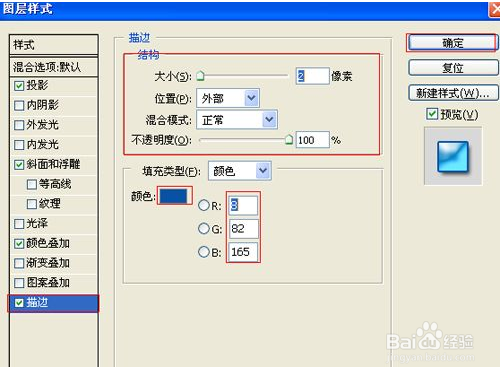The image size is (504, 376).
Task: Toggle the 投影 checkbox
Action: point(19,86)
